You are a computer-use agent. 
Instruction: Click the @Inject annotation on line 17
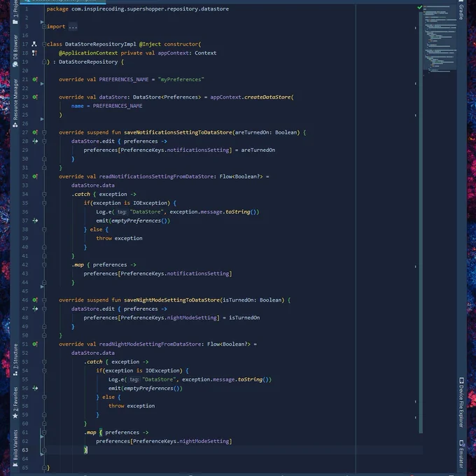[150, 44]
